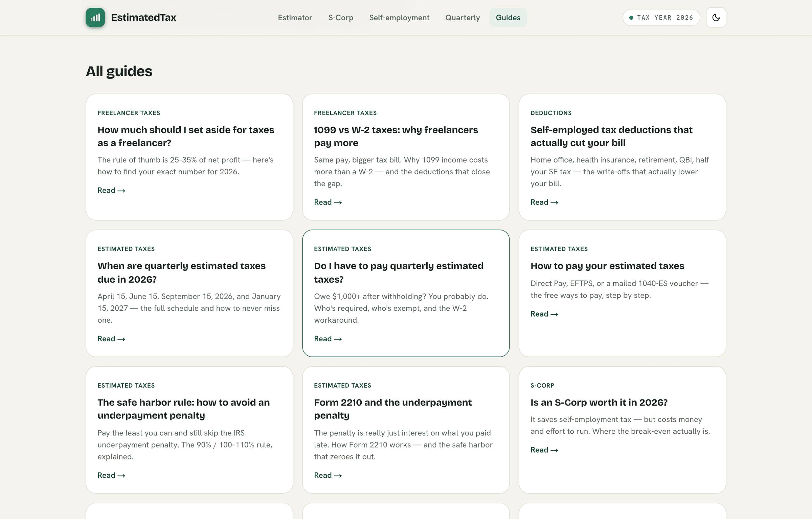Click the DEDUCTIONS category label

click(551, 113)
